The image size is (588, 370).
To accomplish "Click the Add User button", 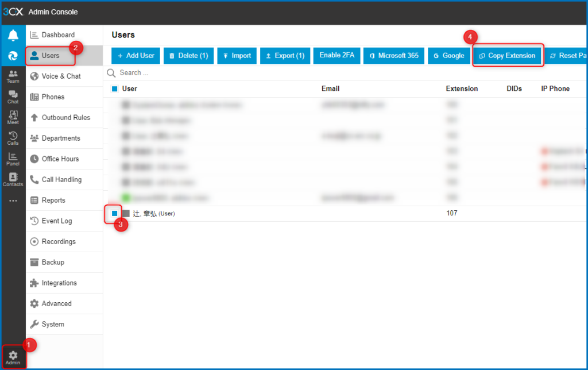I will point(136,56).
